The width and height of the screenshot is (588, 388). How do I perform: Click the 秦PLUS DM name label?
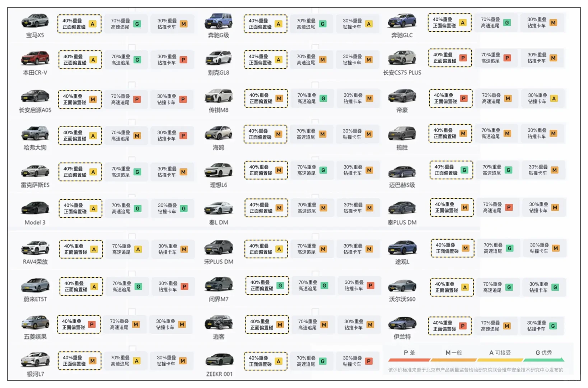coord(402,222)
